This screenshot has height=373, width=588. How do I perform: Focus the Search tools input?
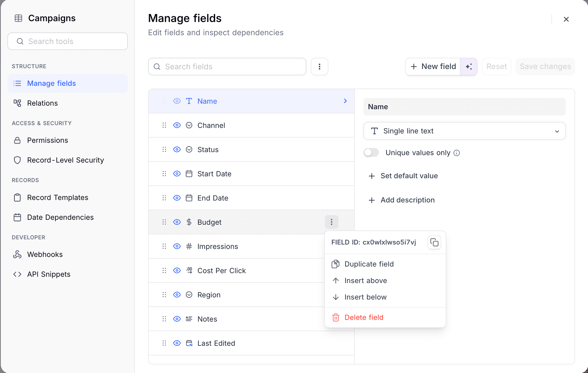[x=68, y=41]
